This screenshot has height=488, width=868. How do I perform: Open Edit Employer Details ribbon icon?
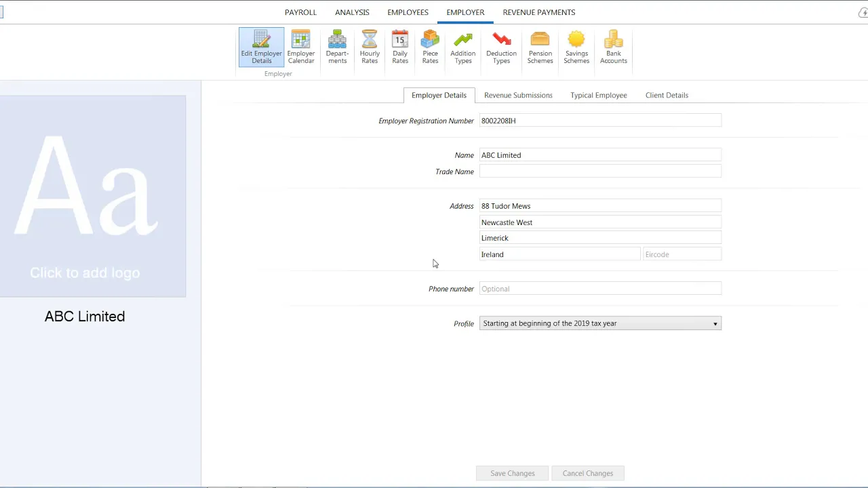click(x=261, y=47)
